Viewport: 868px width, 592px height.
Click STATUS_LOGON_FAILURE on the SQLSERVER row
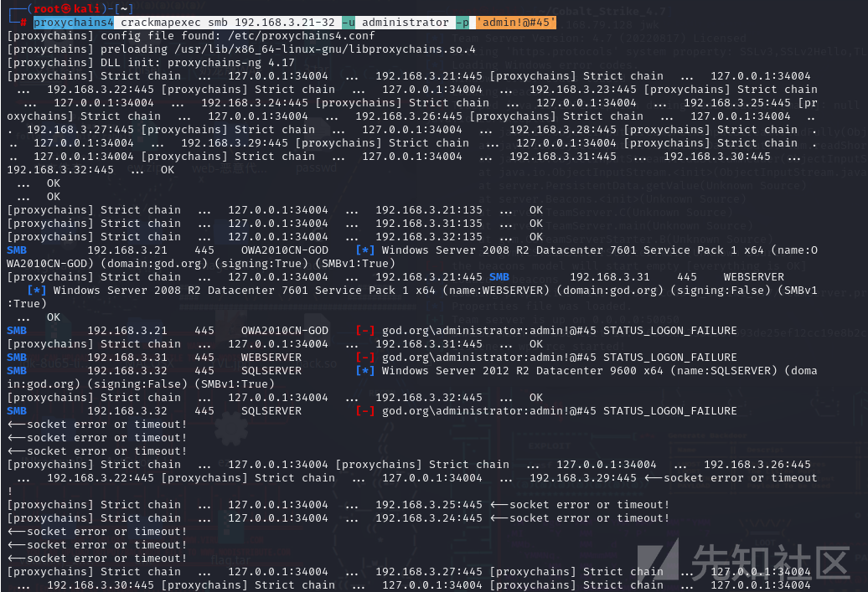point(670,410)
